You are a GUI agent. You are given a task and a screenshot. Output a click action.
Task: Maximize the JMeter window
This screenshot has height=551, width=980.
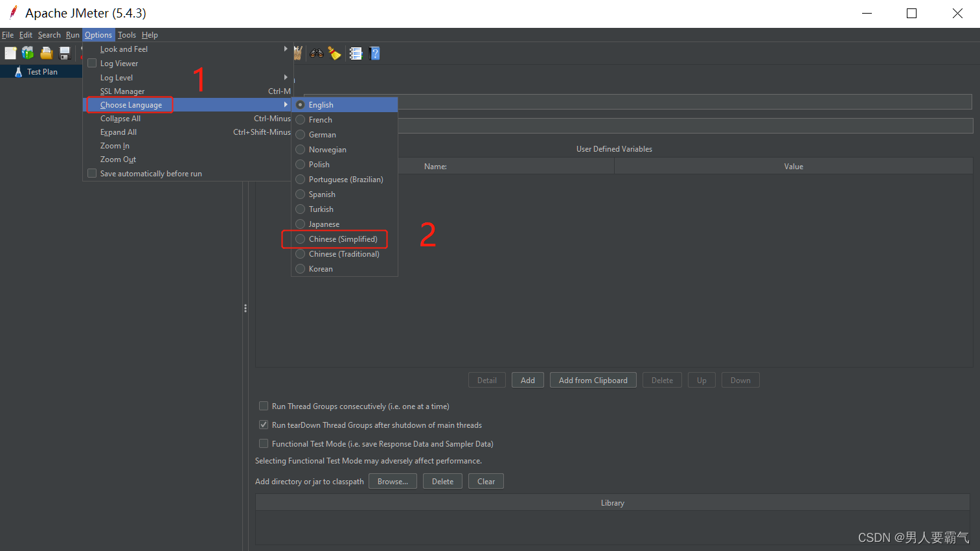(911, 13)
